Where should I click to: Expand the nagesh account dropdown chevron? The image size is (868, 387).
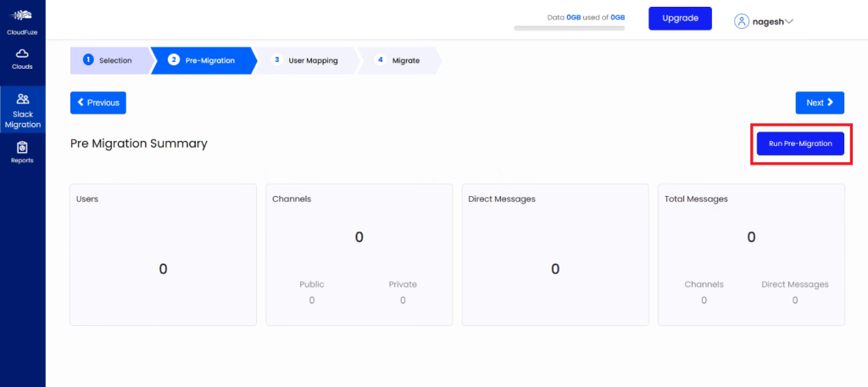(x=789, y=21)
